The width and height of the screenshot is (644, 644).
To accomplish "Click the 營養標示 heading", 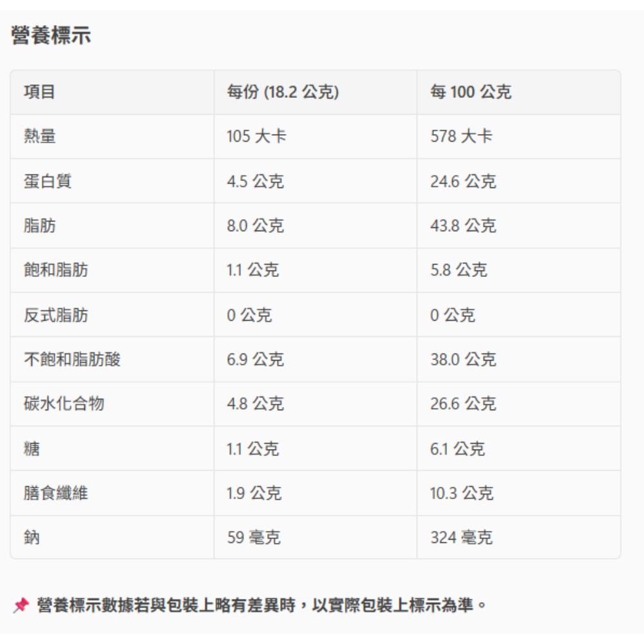I will (x=51, y=36).
